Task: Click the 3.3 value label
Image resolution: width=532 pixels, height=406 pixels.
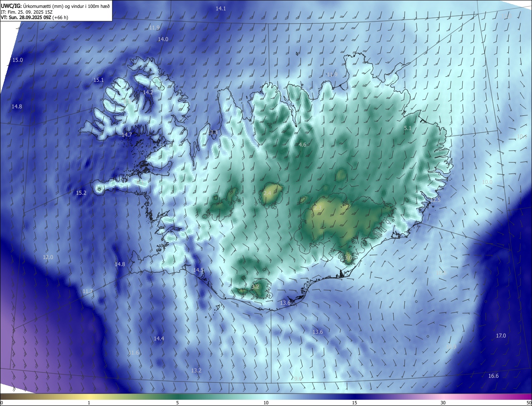Action: pyautogui.click(x=214, y=132)
